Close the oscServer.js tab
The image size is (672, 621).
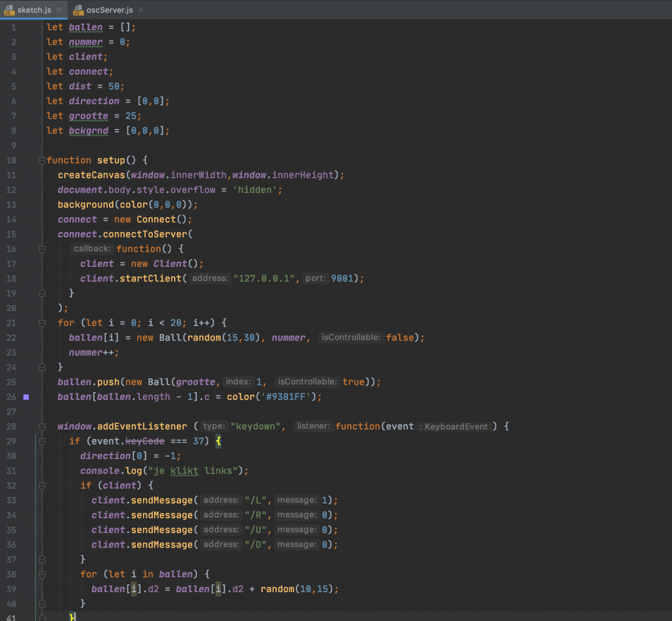[141, 10]
